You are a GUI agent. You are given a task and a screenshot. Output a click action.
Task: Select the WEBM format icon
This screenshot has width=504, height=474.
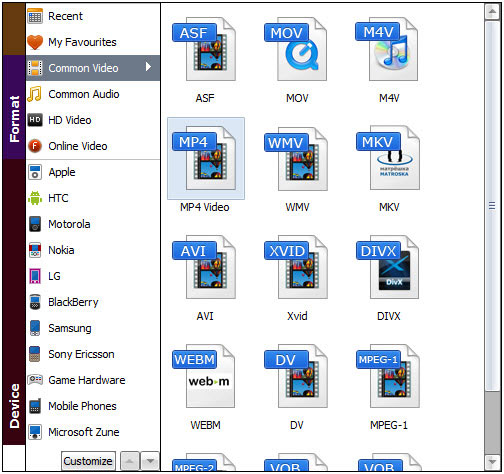(x=204, y=376)
